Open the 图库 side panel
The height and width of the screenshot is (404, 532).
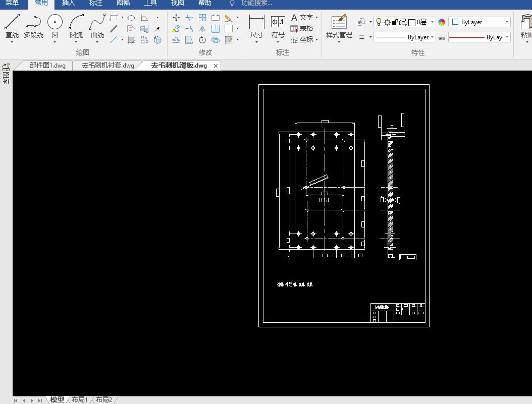pos(6,74)
